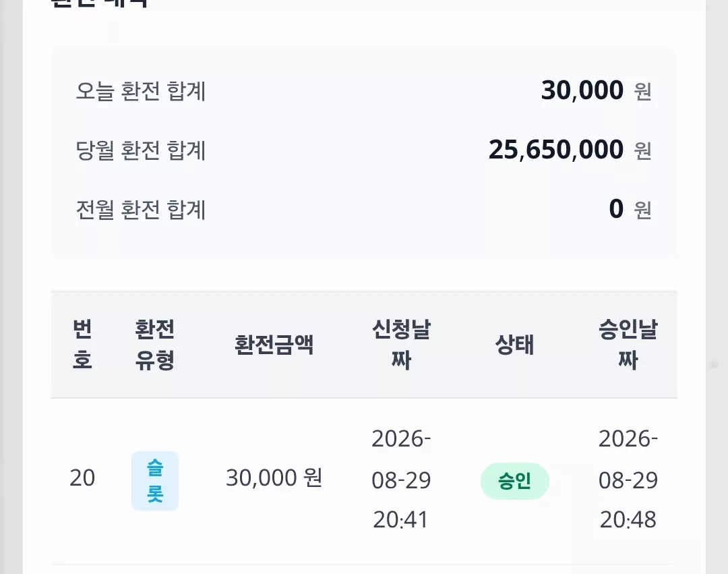Select the 오늘 환전 합계 label
The width and height of the screenshot is (728, 574).
tap(141, 90)
